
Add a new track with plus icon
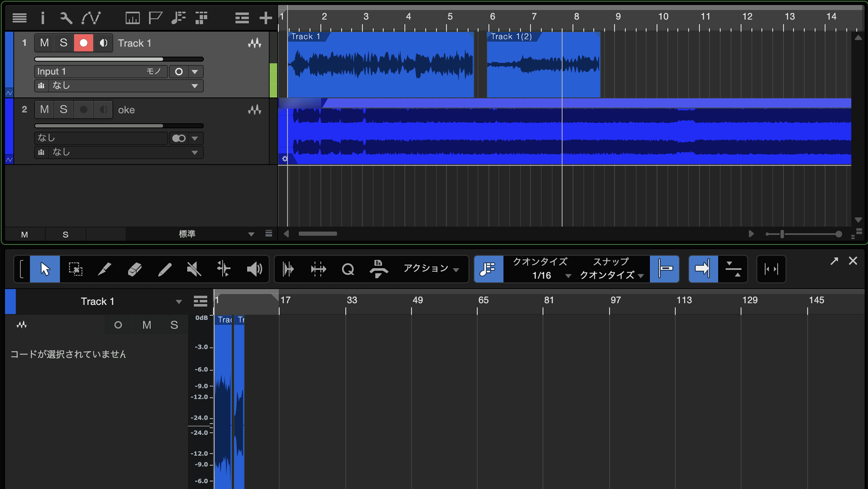pyautogui.click(x=266, y=18)
